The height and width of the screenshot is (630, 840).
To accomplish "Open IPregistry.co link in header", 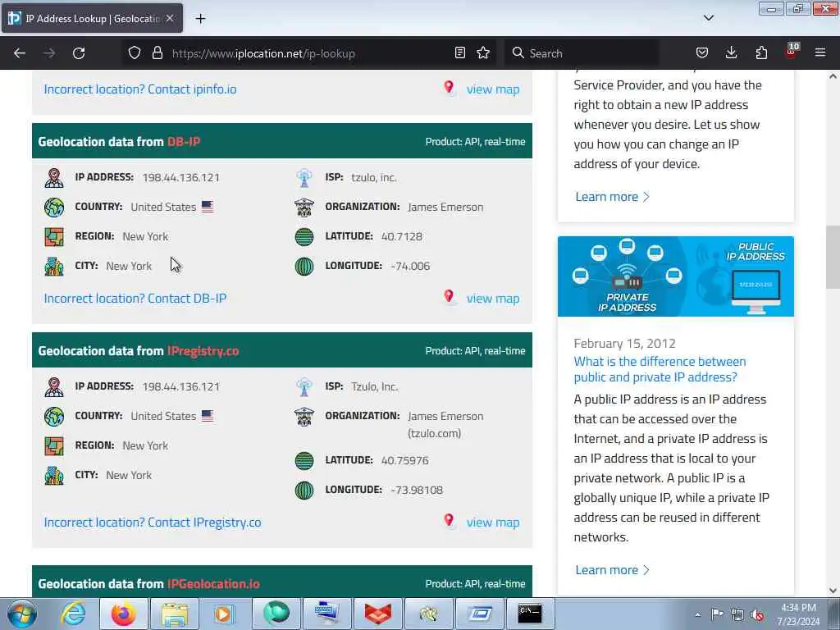I will pyautogui.click(x=203, y=351).
